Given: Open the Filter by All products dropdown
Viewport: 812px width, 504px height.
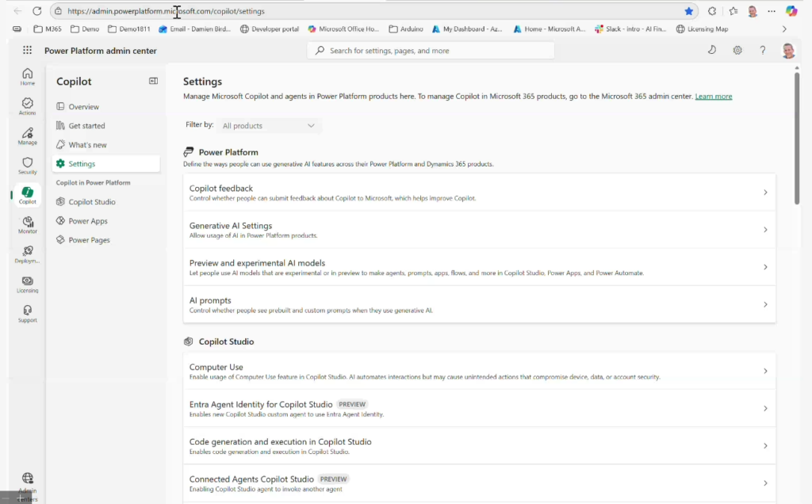Looking at the screenshot, I should coord(269,125).
